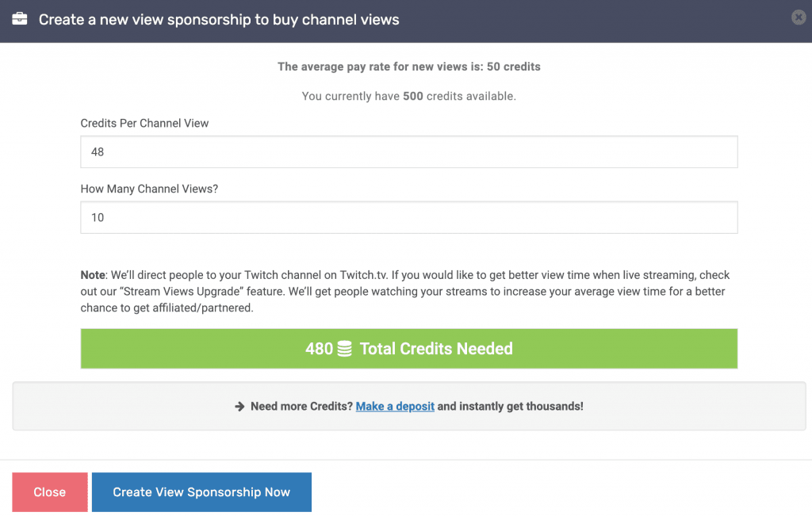Click the average pay rate text

pyautogui.click(x=408, y=67)
